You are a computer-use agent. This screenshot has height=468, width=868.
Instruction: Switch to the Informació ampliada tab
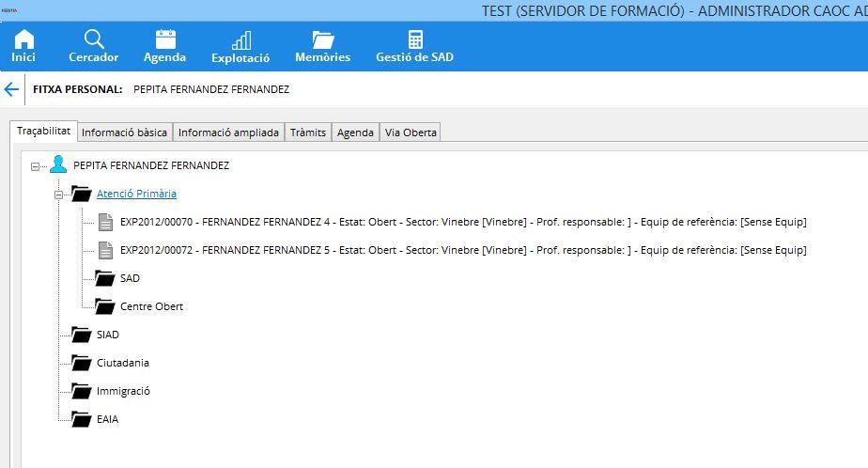[228, 133]
